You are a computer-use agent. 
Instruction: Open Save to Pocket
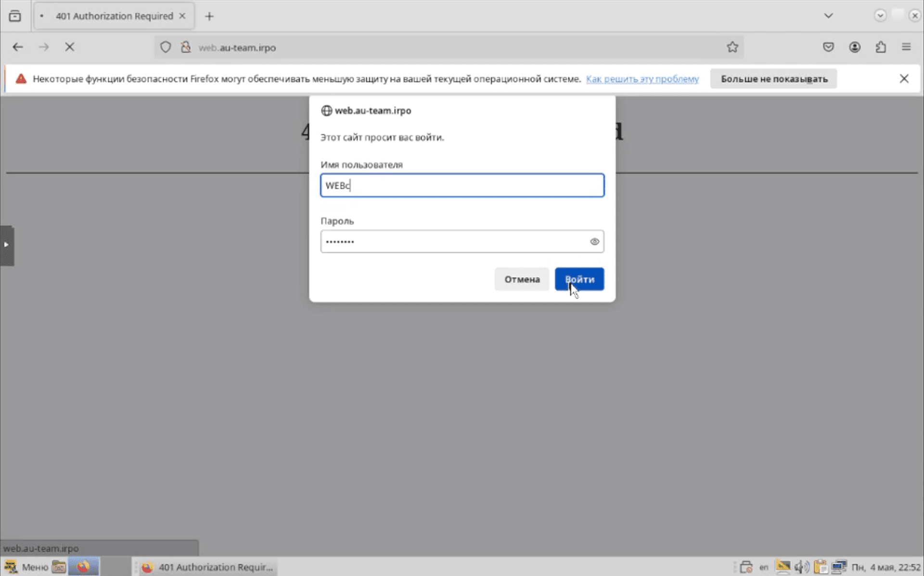point(828,47)
